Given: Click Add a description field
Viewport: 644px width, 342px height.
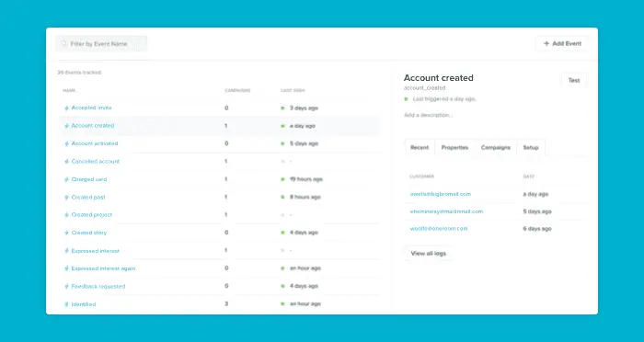Looking at the screenshot, I should tap(429, 115).
